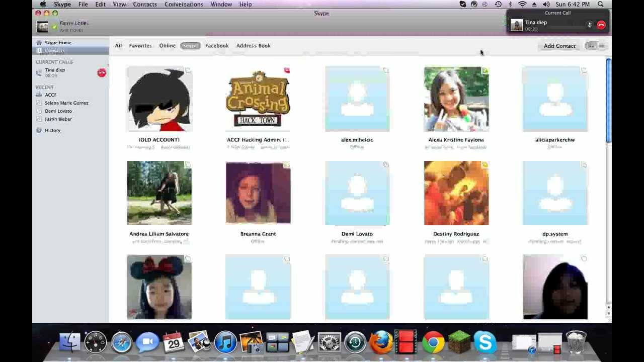The image size is (644, 362).
Task: Open Bluetooth menu bar icon
Action: point(510,4)
